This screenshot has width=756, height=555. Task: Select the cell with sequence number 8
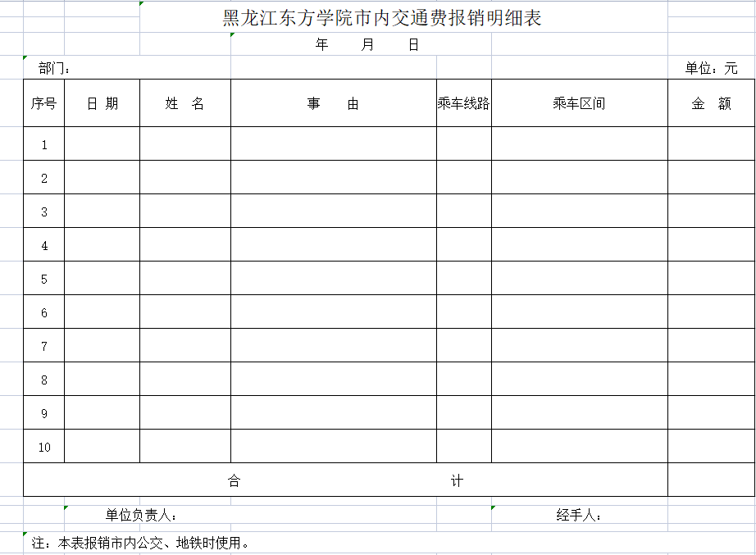click(x=44, y=379)
